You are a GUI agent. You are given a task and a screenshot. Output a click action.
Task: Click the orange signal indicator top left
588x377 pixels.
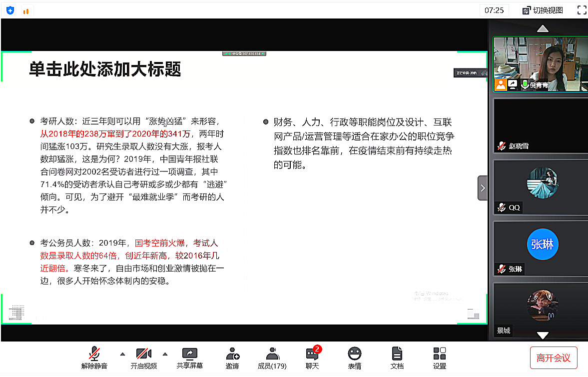pyautogui.click(x=27, y=10)
